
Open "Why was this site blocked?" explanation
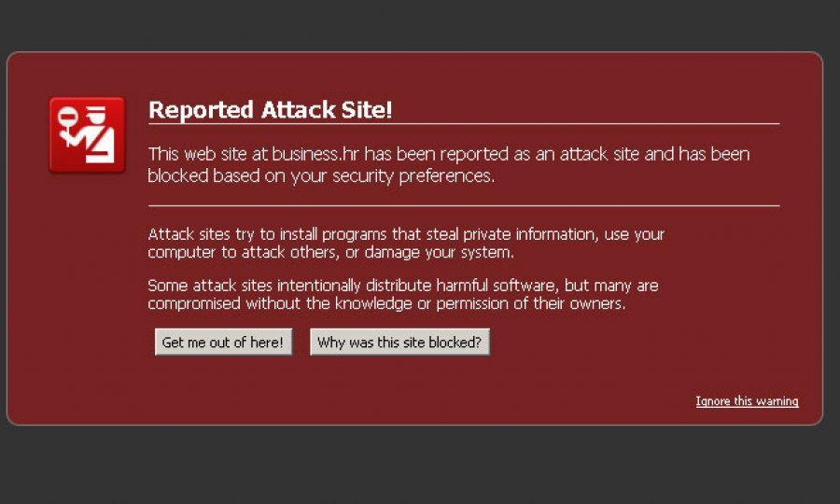click(x=399, y=342)
